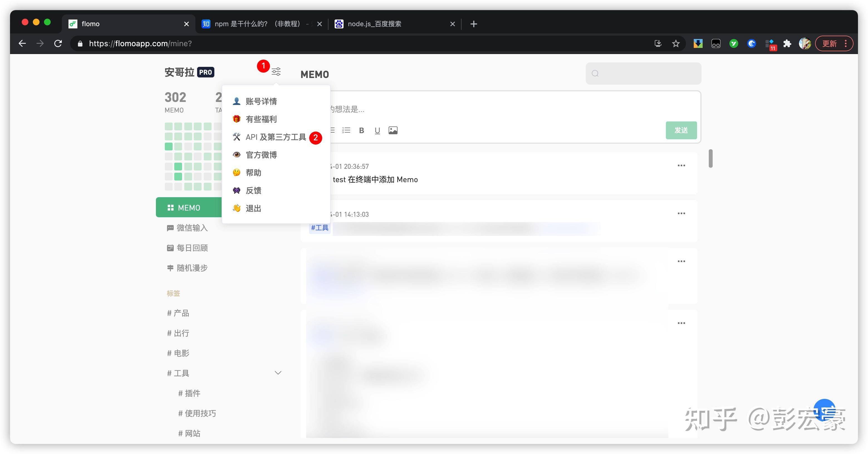868x454 pixels.
Task: Bookmark this page with the star icon
Action: pos(676,43)
